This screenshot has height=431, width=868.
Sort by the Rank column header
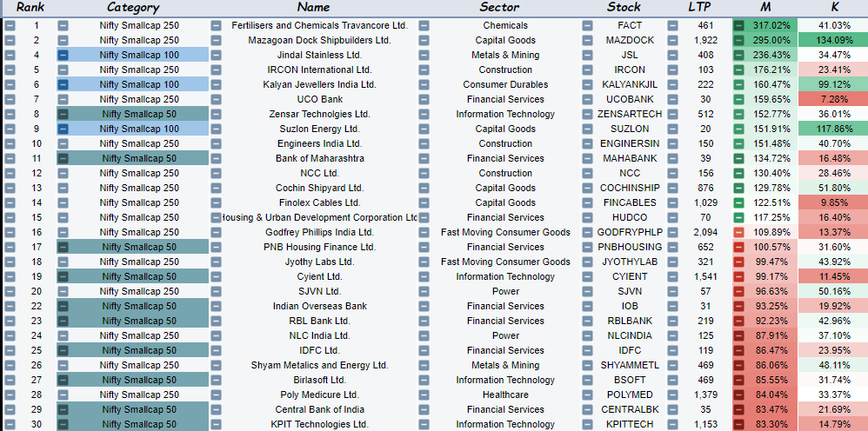(30, 7)
